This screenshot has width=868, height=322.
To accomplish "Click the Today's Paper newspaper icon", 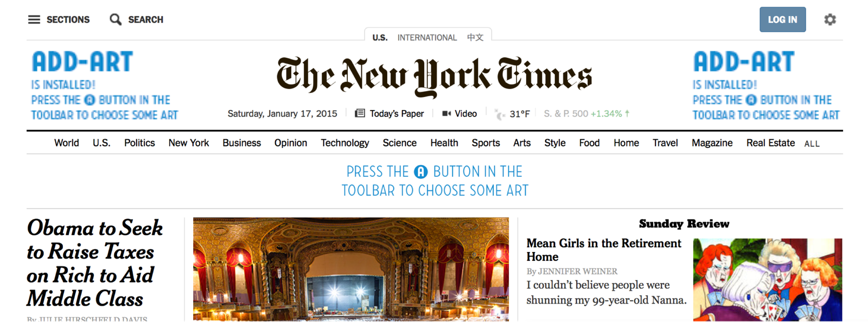I will 360,113.
